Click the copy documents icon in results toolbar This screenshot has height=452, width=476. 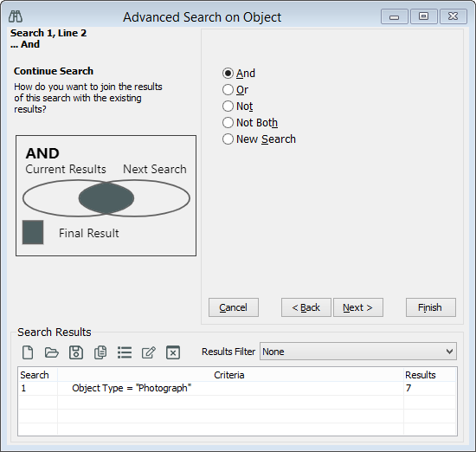tap(100, 352)
